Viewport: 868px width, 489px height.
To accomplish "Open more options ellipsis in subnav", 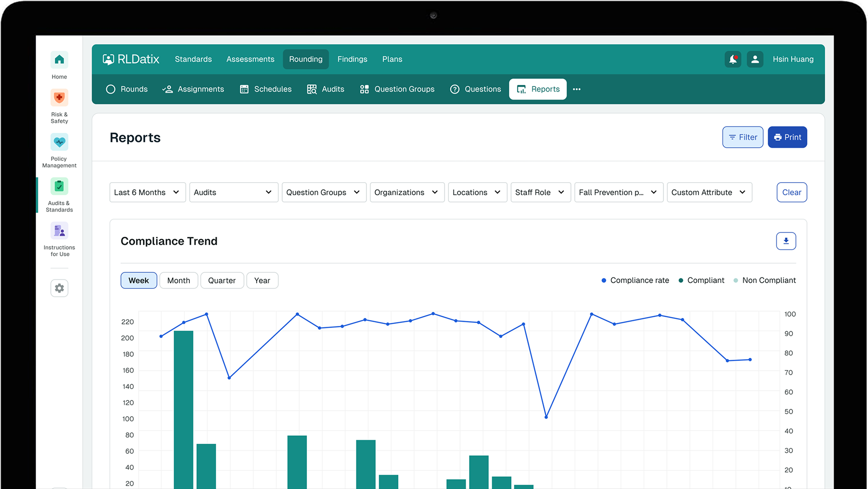I will point(577,89).
